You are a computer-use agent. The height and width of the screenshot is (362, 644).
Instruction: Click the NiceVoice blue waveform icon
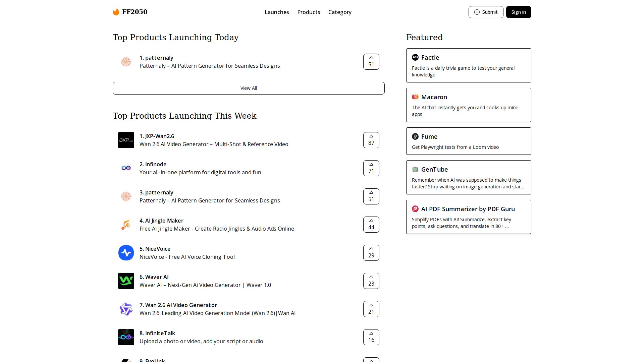point(126,253)
